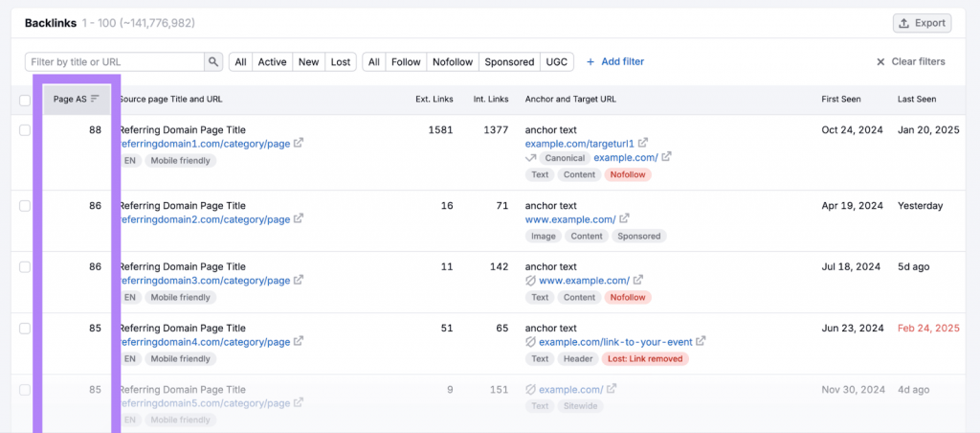Open external link icon for referringdomain1.com
The image size is (980, 433).
(x=299, y=144)
